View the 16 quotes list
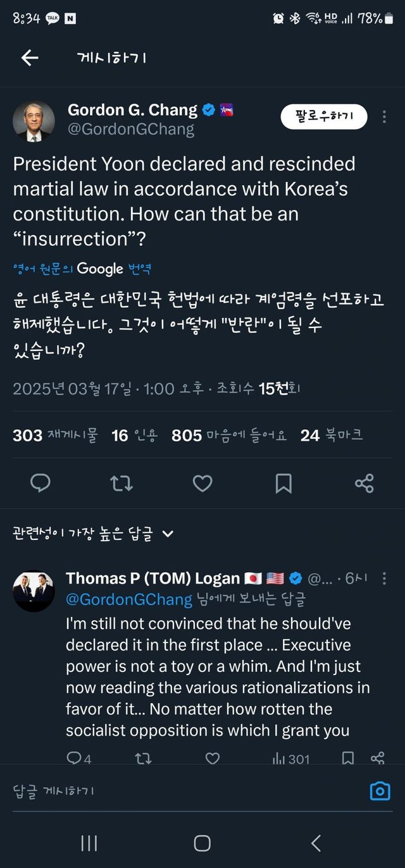This screenshot has height=868, width=405. click(134, 435)
